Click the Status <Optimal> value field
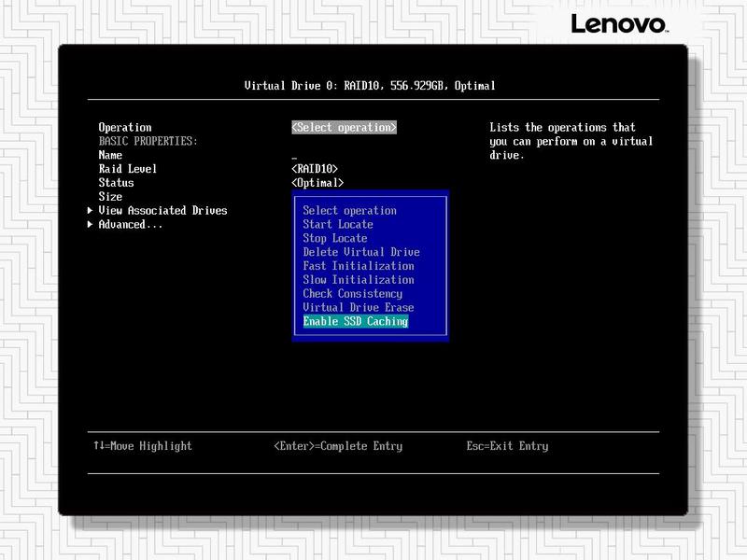 coord(317,183)
